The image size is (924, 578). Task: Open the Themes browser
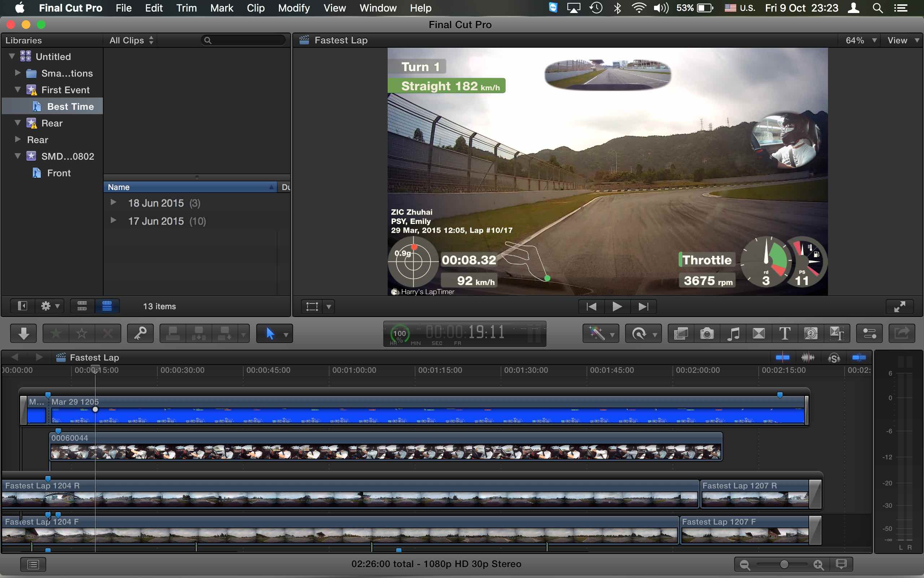click(x=837, y=333)
